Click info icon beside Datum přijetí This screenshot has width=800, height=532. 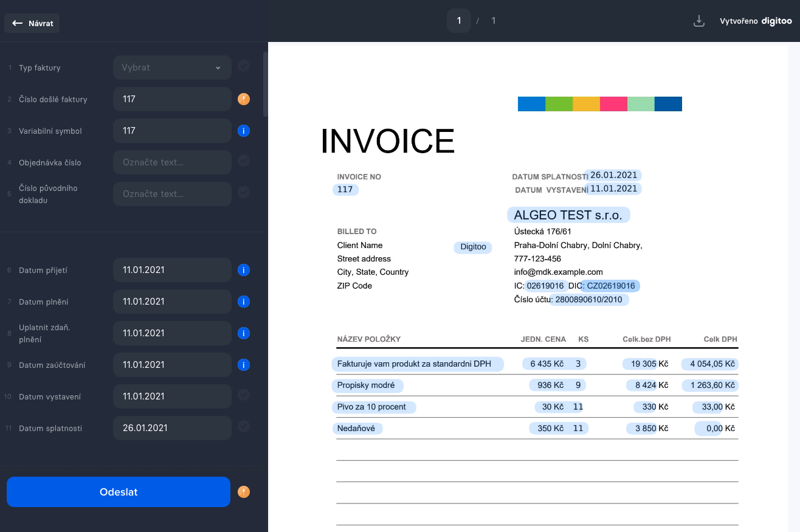click(x=244, y=270)
